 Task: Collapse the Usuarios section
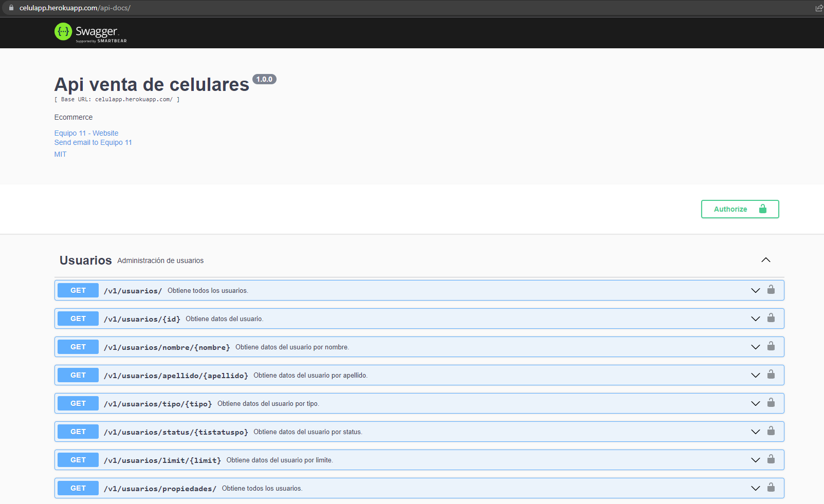[x=765, y=260]
